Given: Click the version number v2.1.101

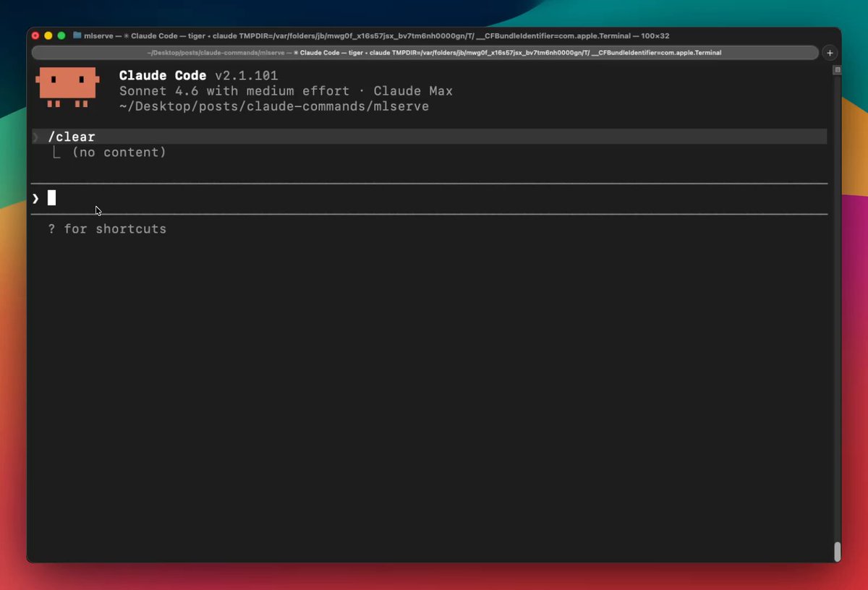Looking at the screenshot, I should [246, 76].
